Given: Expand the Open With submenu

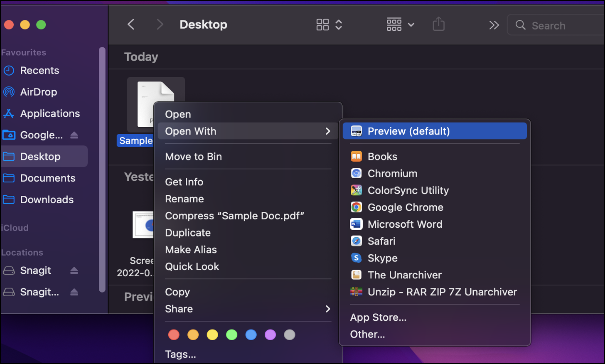Looking at the screenshot, I should [248, 131].
